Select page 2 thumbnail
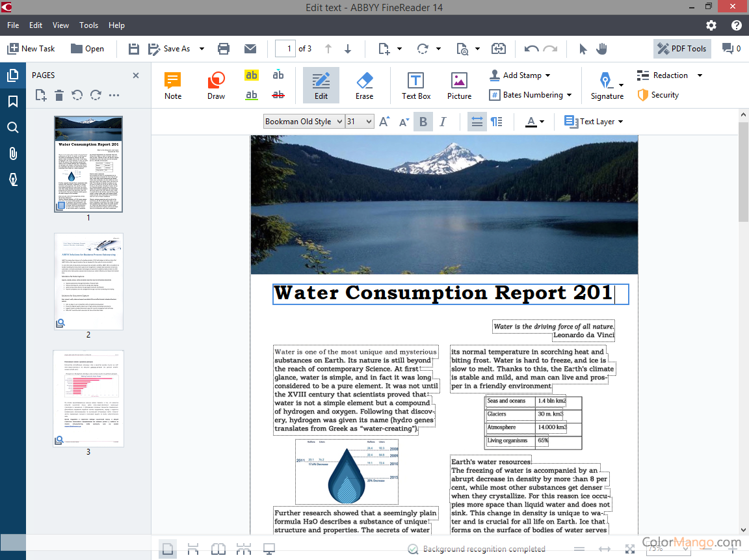Screen dimensions: 749x560 (x=88, y=281)
